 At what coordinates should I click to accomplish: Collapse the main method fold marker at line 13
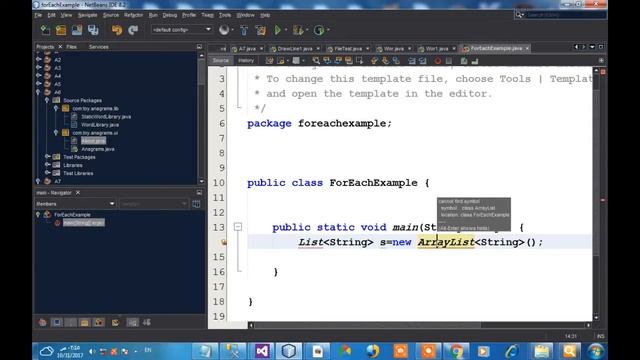tap(238, 227)
